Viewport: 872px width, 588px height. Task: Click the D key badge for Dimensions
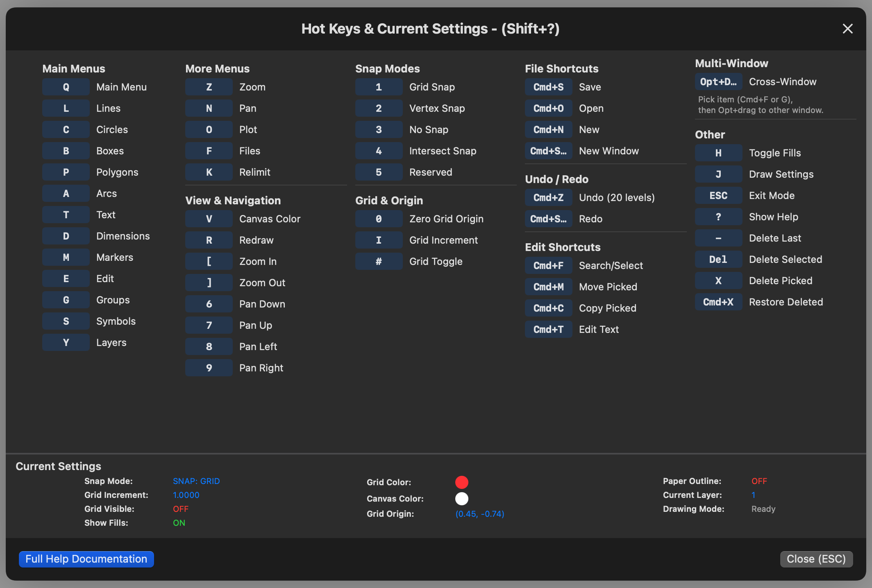click(66, 236)
